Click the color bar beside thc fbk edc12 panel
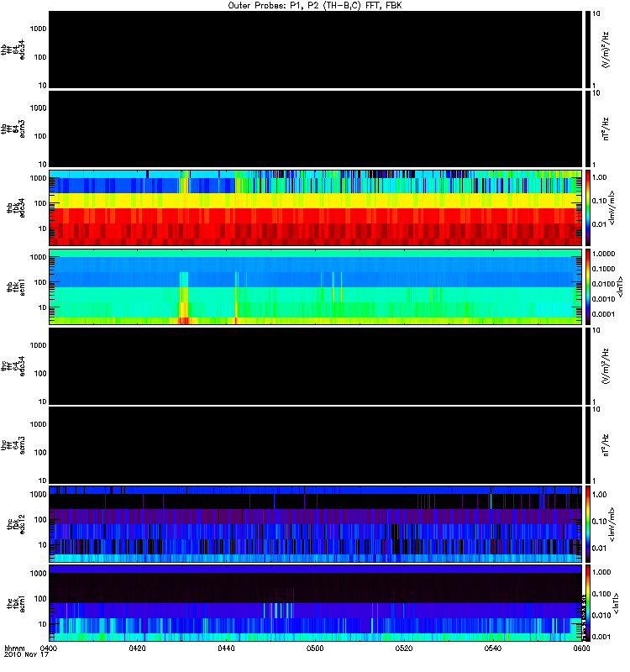This screenshot has width=630, height=672. pos(587,523)
